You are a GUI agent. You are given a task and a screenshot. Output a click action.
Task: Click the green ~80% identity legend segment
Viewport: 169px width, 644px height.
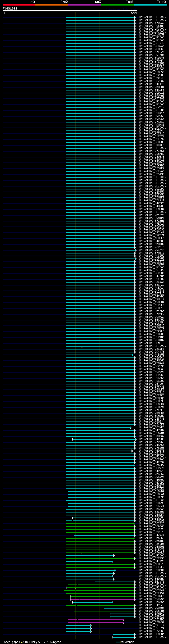coord(117,5)
